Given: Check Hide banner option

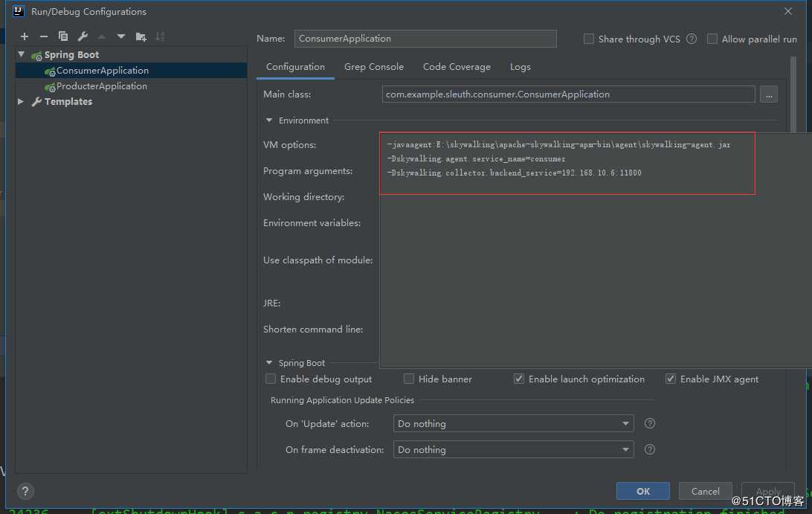Looking at the screenshot, I should click(408, 379).
